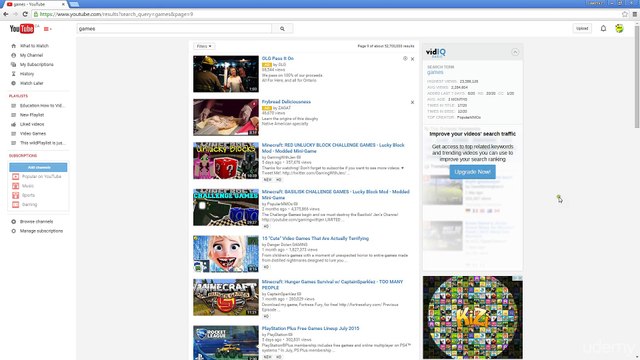Dismiss the OLG Pass It On ad
Viewport: 640px width, 360px height.
412,59
